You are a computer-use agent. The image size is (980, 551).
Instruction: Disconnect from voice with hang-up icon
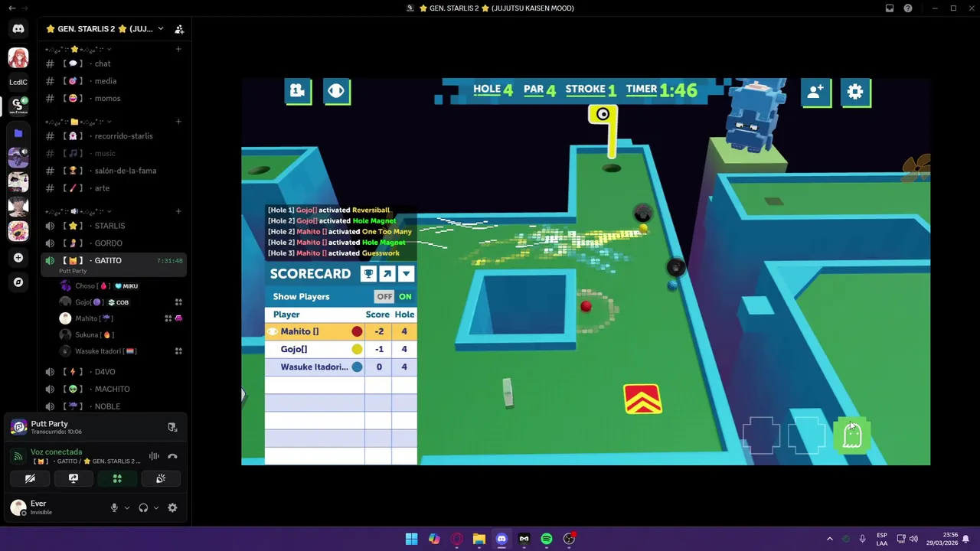coord(172,457)
